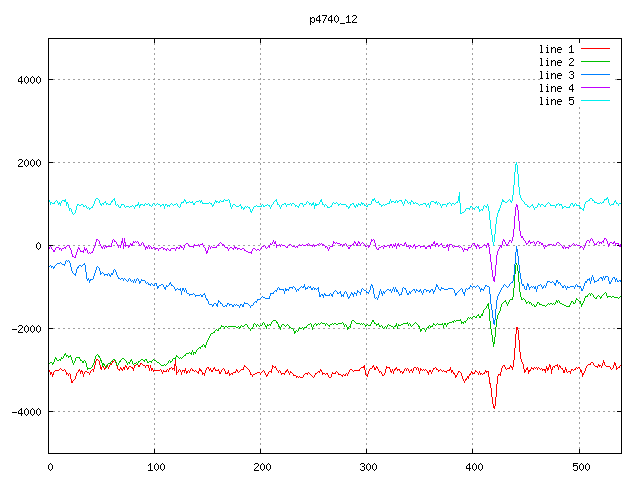
Task: Click the purple line 4 legend sample
Action: (595, 88)
